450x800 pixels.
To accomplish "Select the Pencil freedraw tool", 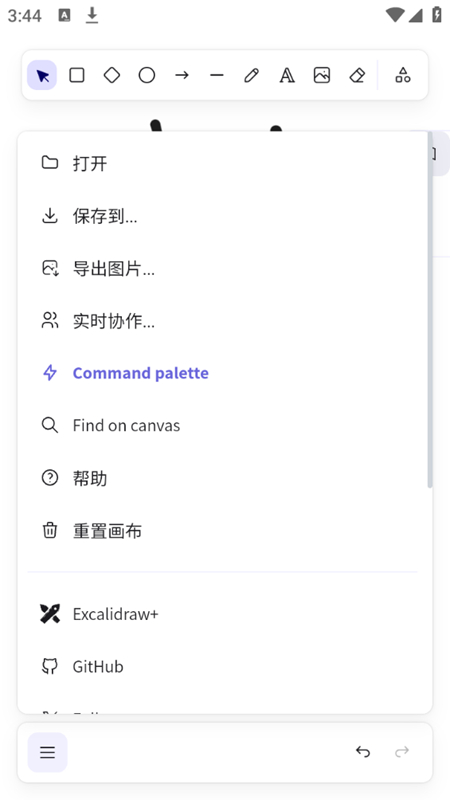I will (x=252, y=76).
